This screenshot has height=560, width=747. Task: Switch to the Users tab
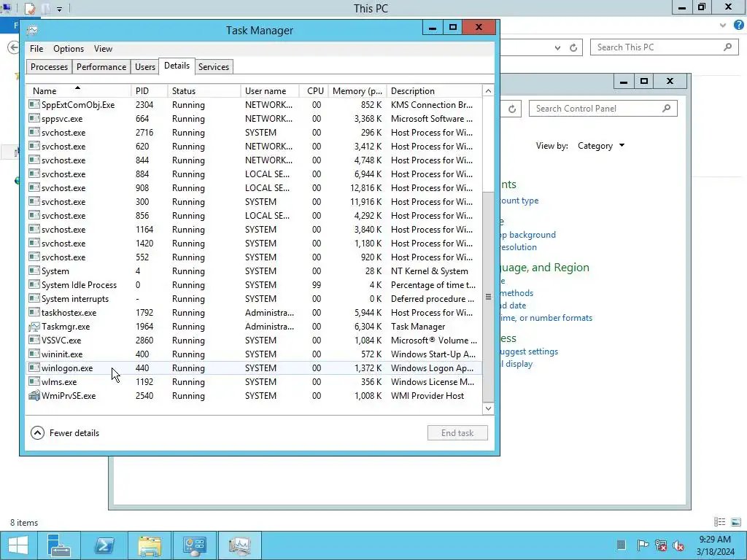(145, 67)
